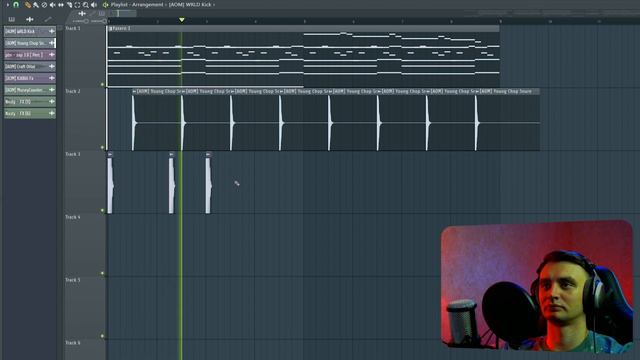Select the Track 4 header label
This screenshot has height=360, width=640.
[x=73, y=217]
